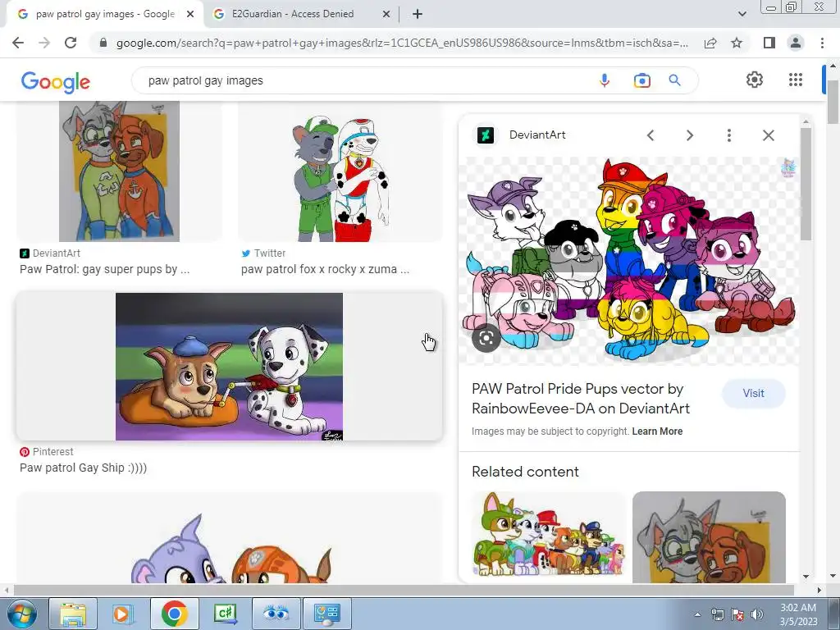Open preview panel more options menu
Image resolution: width=840 pixels, height=630 pixels.
pyautogui.click(x=728, y=135)
